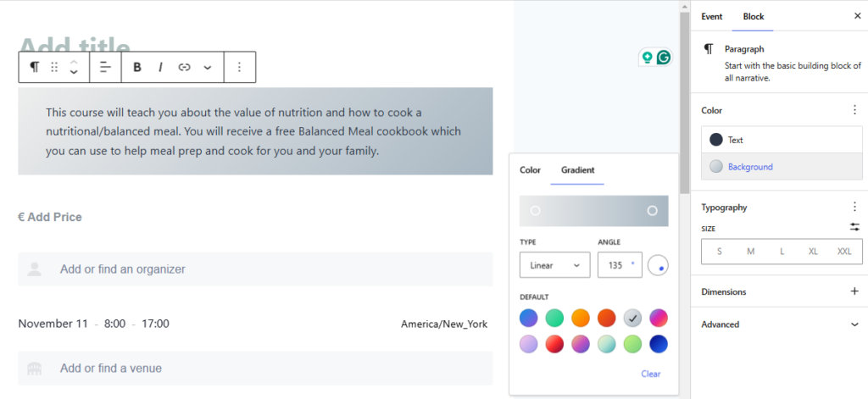
Task: Select size XXL in typography
Action: click(x=844, y=252)
